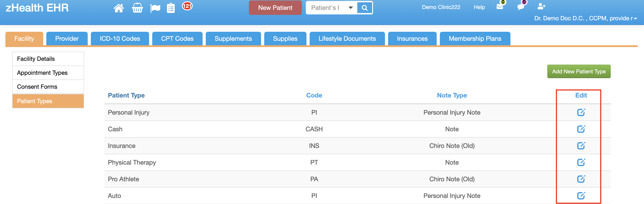Open the Dr. Demo Doc user menu
The height and width of the screenshot is (204, 644).
(586, 18)
